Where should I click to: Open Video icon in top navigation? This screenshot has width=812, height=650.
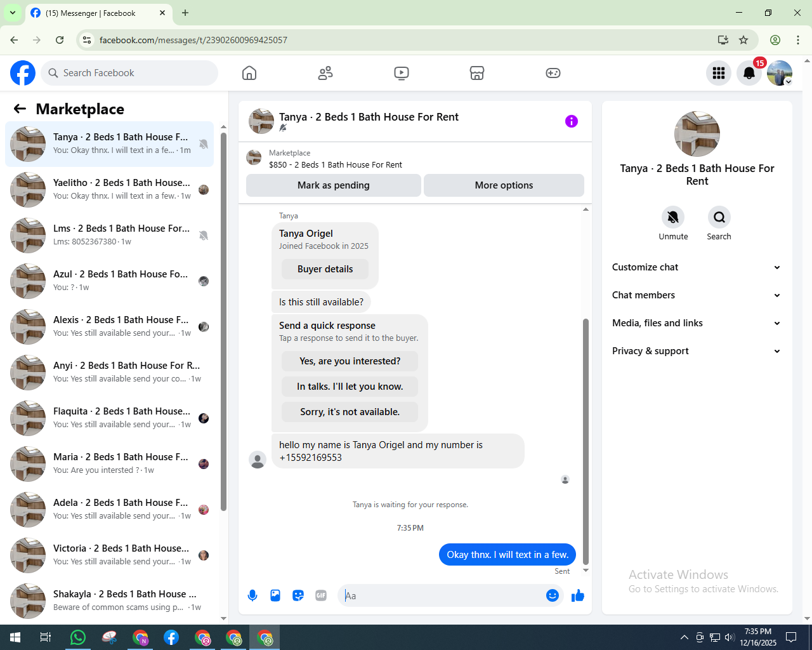[402, 73]
